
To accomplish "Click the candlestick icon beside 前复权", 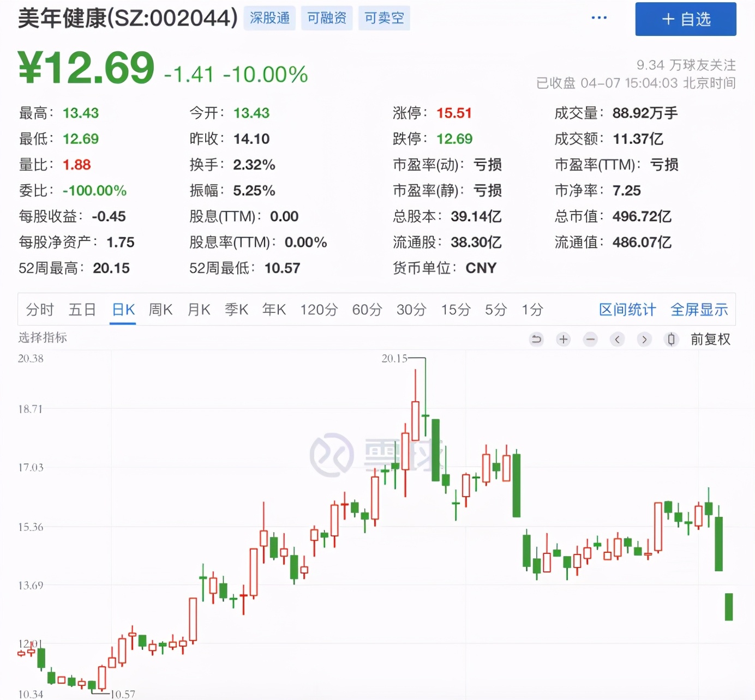I will [x=671, y=339].
